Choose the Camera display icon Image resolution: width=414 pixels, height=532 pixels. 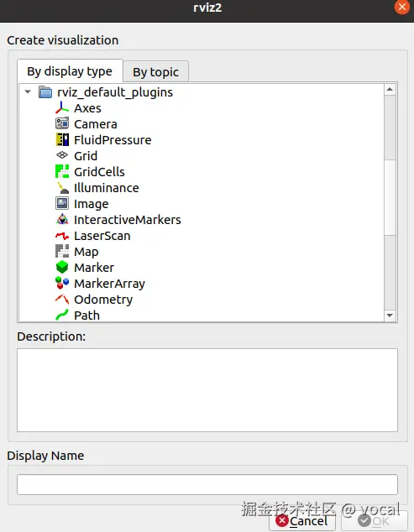62,123
